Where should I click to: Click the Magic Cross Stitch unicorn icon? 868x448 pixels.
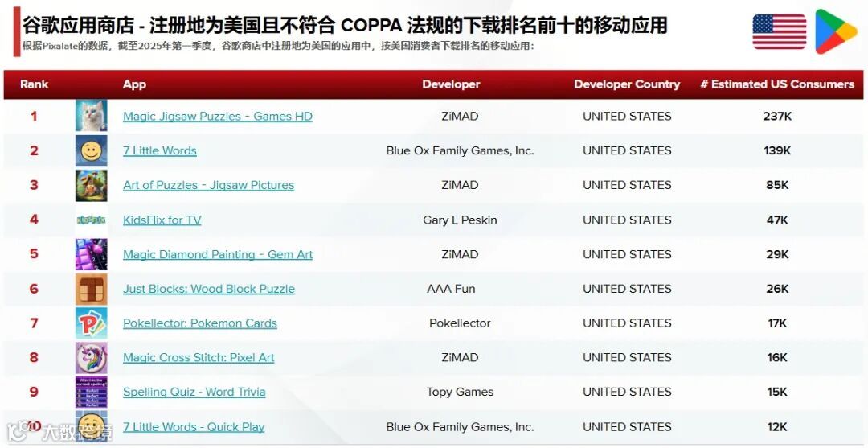point(92,357)
